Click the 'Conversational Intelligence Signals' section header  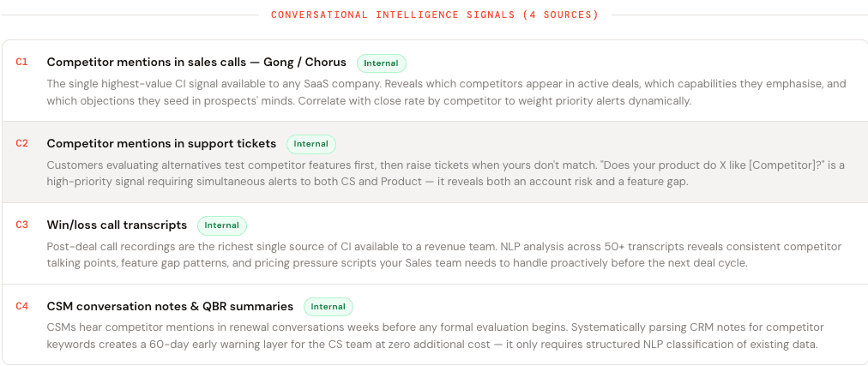(435, 15)
